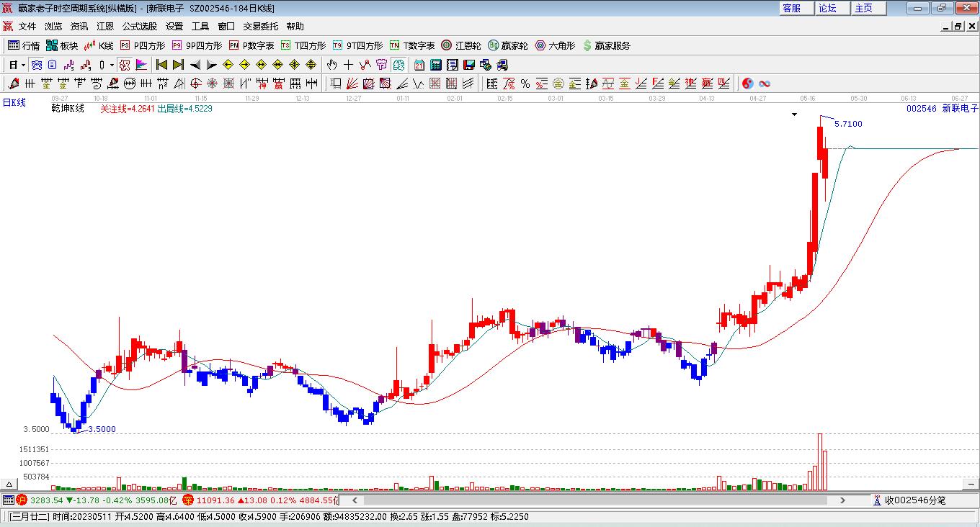
Task: Click the 002546 新联电子 stock label
Action: (x=943, y=109)
